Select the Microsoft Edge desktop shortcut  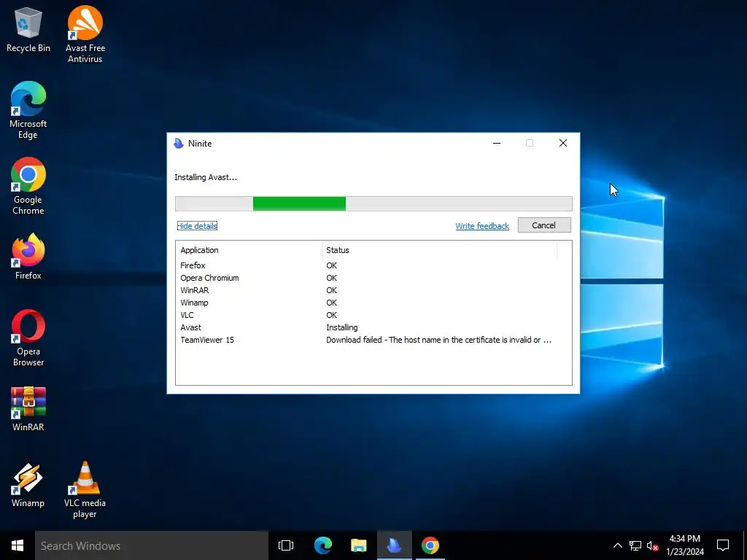coord(28,110)
